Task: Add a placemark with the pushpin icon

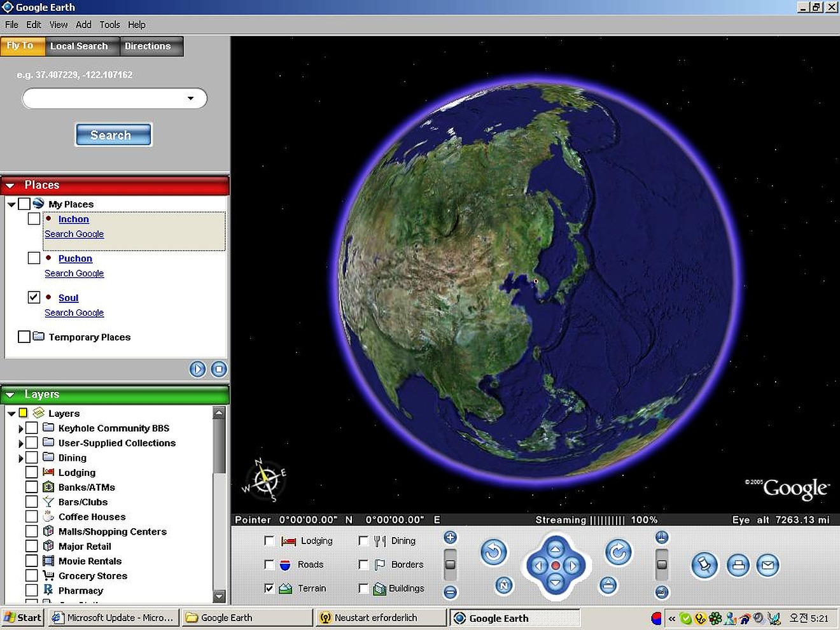Action: [704, 565]
